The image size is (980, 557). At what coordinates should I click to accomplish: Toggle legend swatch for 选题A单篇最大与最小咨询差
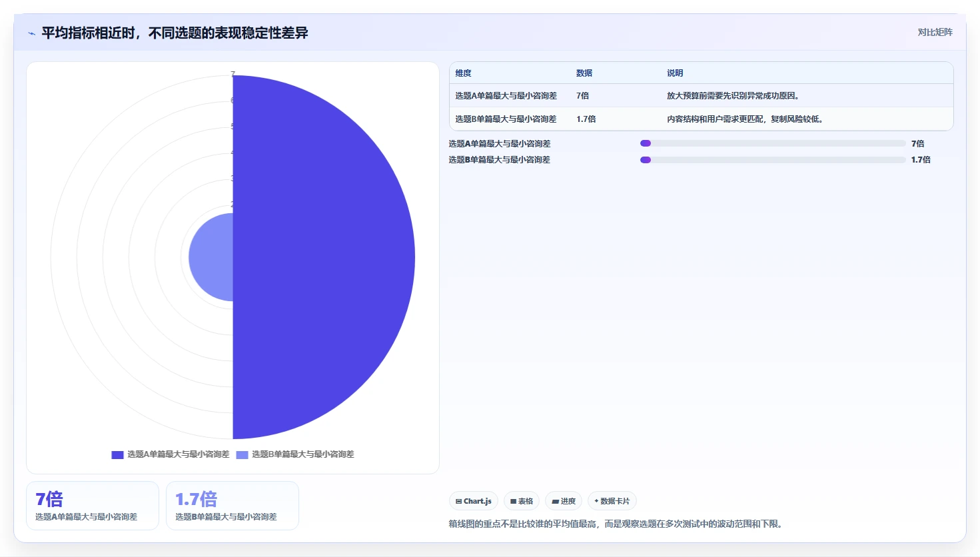pyautogui.click(x=117, y=454)
